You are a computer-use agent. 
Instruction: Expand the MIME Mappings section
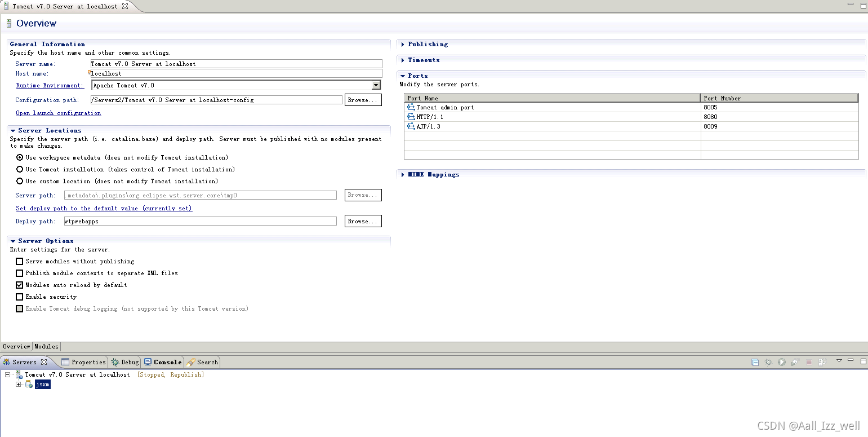pos(403,174)
